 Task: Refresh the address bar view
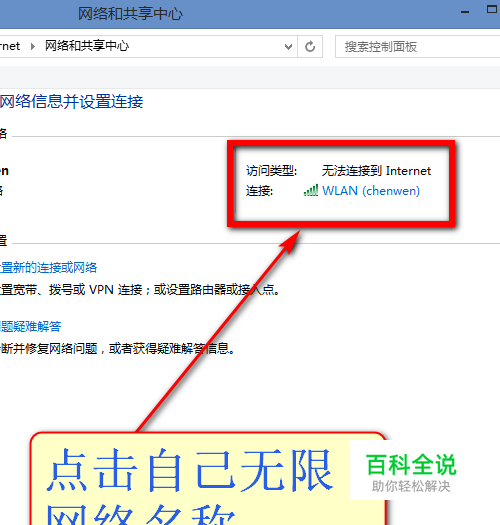point(310,47)
